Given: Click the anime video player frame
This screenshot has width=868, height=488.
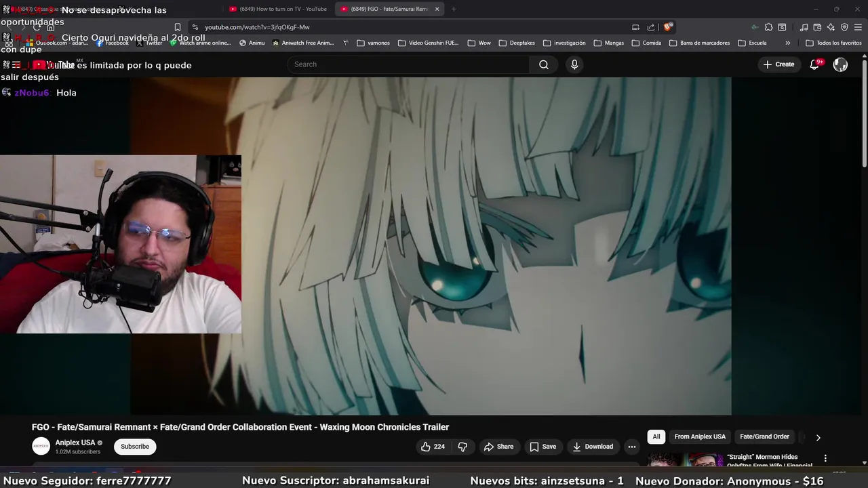Looking at the screenshot, I should (431, 245).
